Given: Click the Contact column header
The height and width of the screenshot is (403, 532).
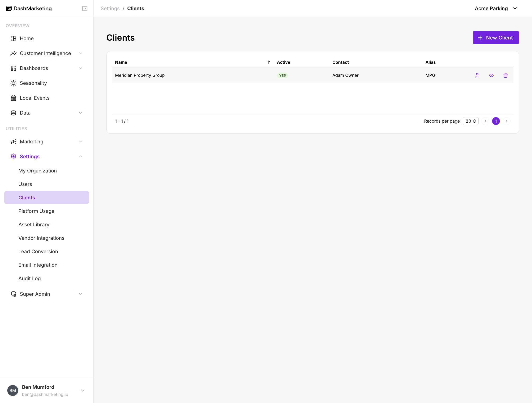Looking at the screenshot, I should point(340,62).
